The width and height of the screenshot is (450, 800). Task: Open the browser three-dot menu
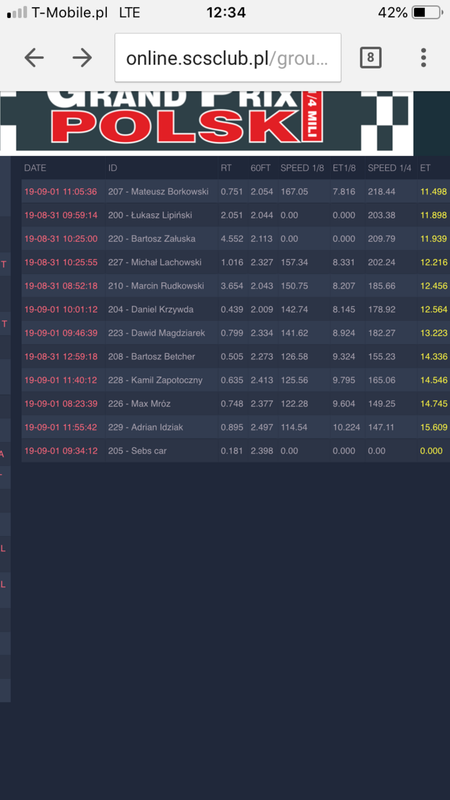(x=423, y=58)
